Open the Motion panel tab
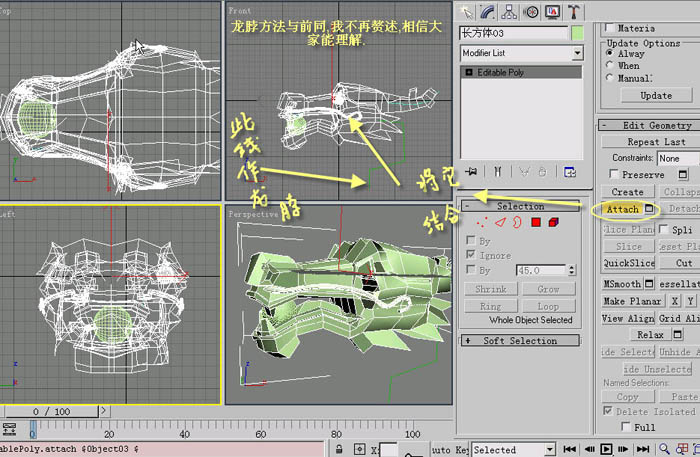Image resolution: width=700 pixels, height=457 pixels. [531, 12]
